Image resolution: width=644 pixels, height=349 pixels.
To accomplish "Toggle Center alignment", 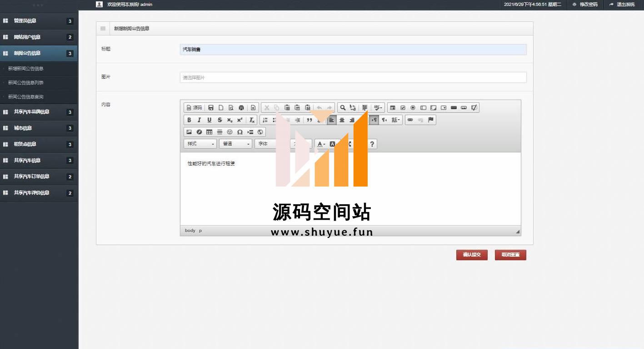I will coord(342,120).
